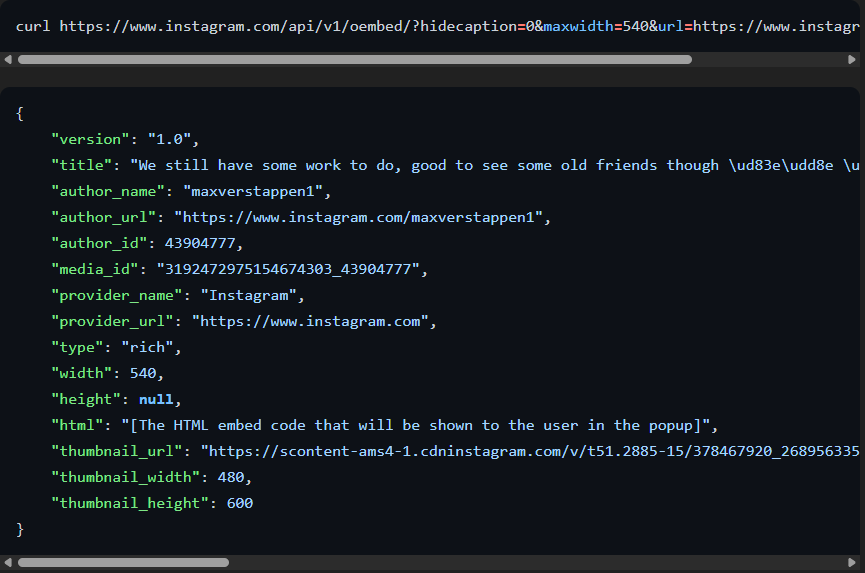Click the "provider_url" key
Screen dimensions: 865x573
tap(112, 321)
